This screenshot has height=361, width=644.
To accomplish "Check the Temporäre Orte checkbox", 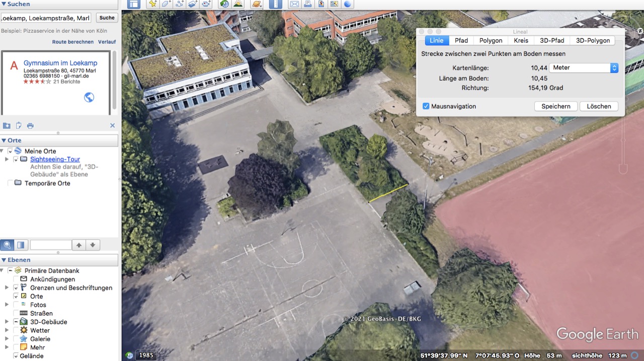I will coord(10,183).
